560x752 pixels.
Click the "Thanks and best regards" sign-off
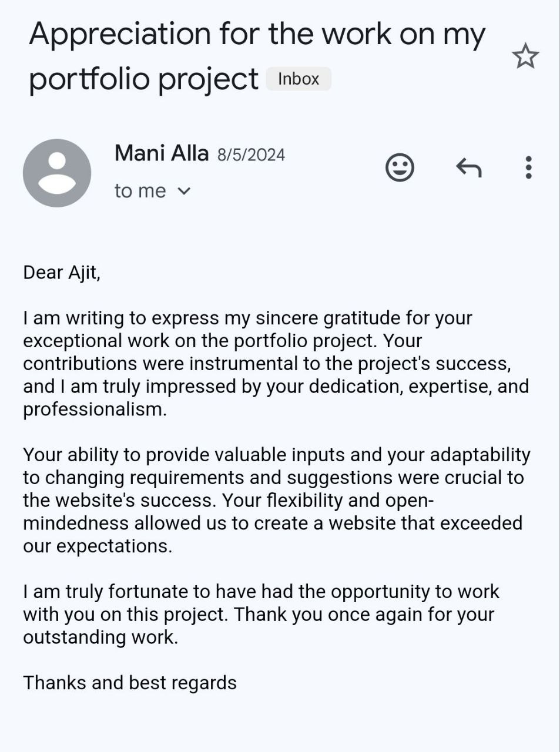tap(130, 683)
